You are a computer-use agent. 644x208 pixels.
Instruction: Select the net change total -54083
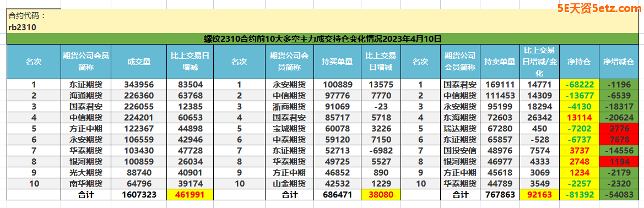pyautogui.click(x=618, y=194)
